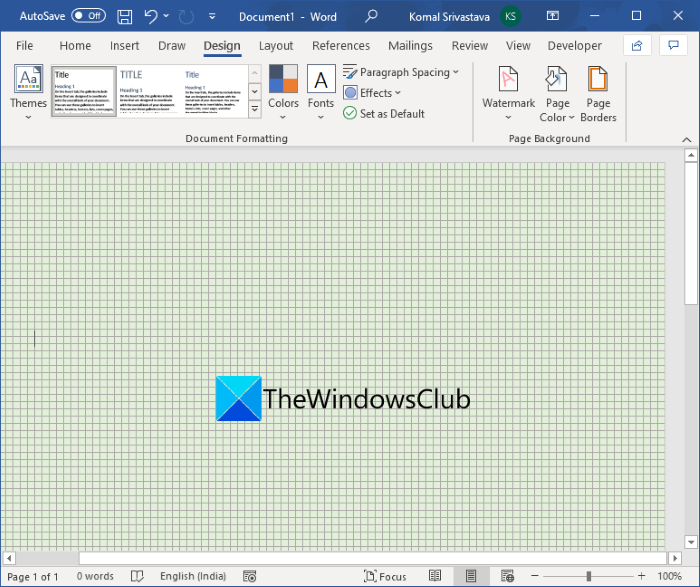Open Paragraph Spacing options
The width and height of the screenshot is (700, 587).
click(x=400, y=72)
